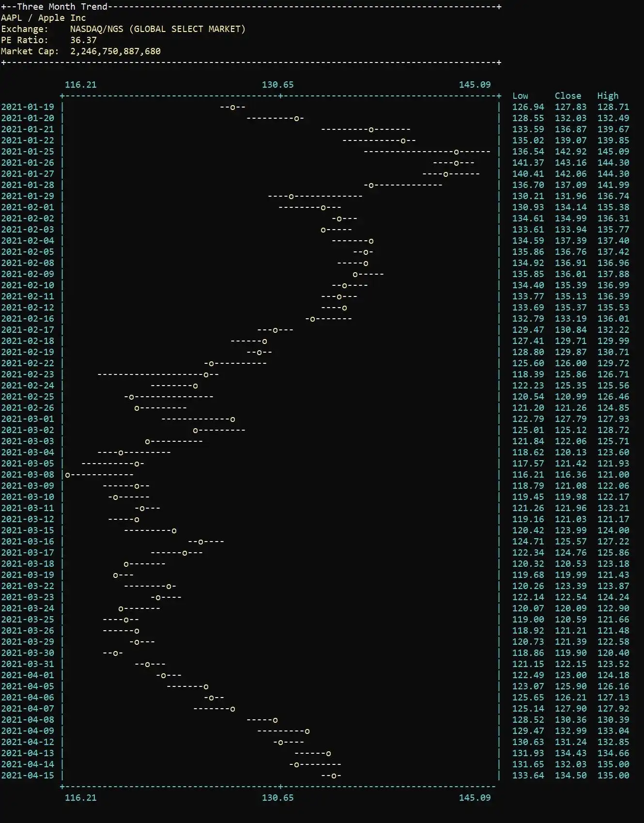644x823 pixels.
Task: Select Close value 131.96 for 2021-01-29
Action: tap(571, 196)
